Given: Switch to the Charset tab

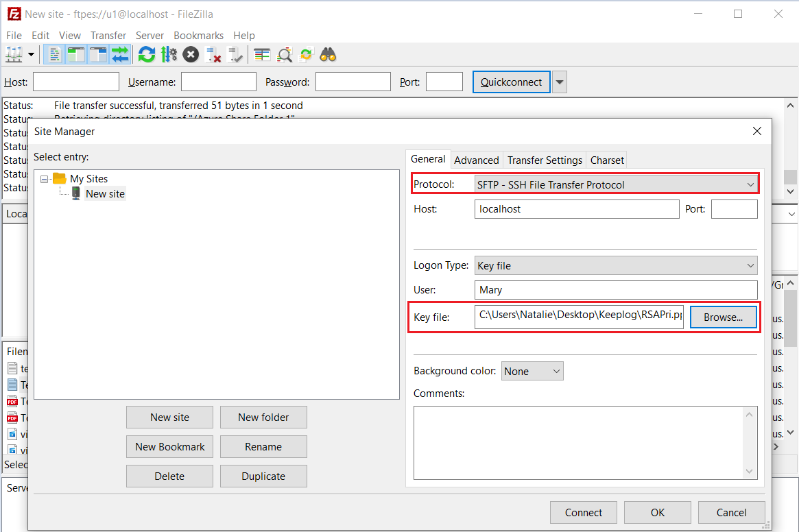Looking at the screenshot, I should pos(607,160).
